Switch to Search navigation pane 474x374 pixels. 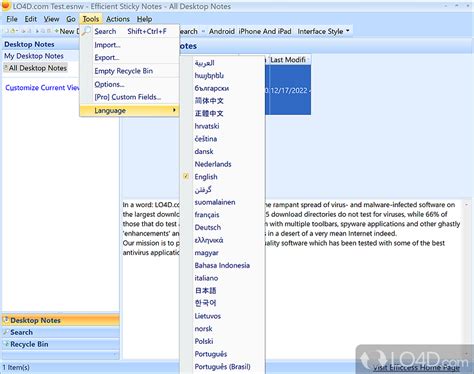(61, 332)
